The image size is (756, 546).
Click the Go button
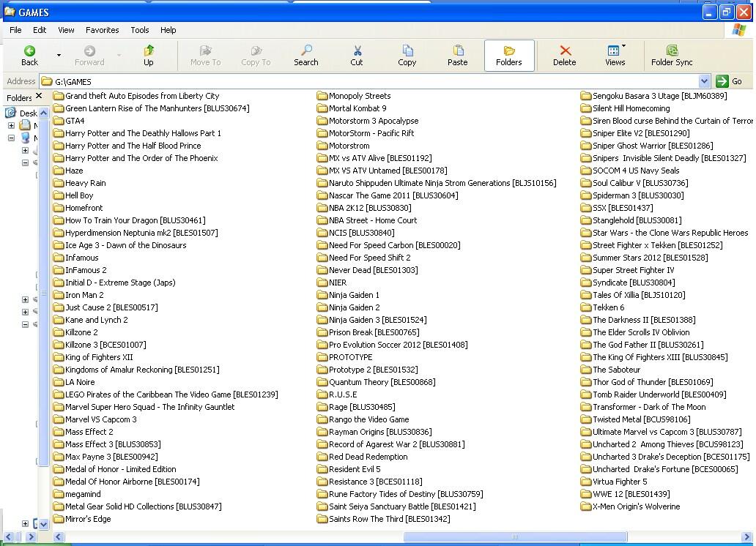(x=729, y=81)
